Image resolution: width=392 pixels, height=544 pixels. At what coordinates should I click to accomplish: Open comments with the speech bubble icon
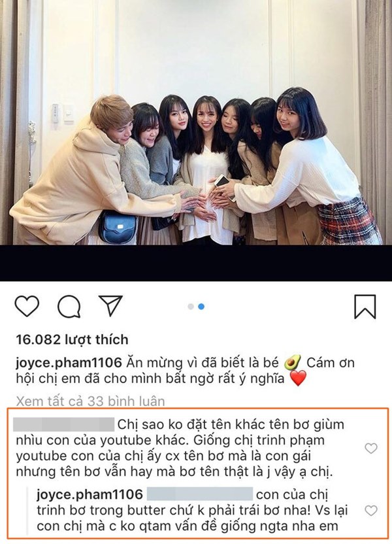(69, 307)
